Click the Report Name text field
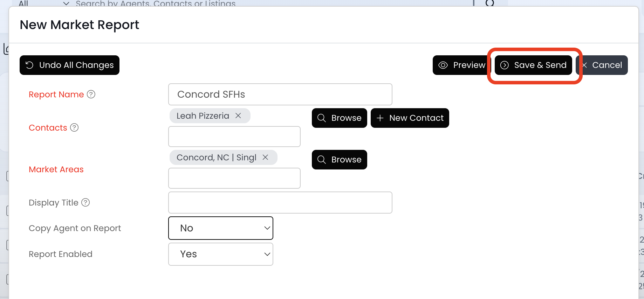This screenshot has height=299, width=644. click(280, 94)
